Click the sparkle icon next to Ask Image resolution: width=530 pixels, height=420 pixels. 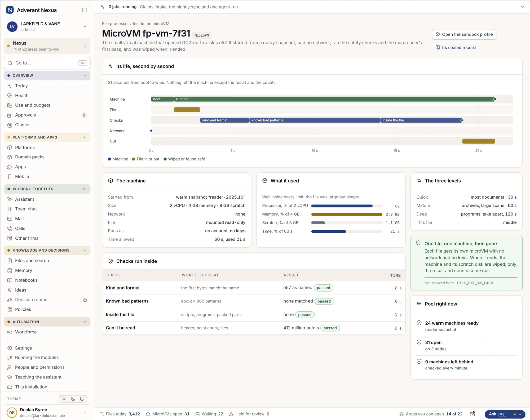point(515,414)
